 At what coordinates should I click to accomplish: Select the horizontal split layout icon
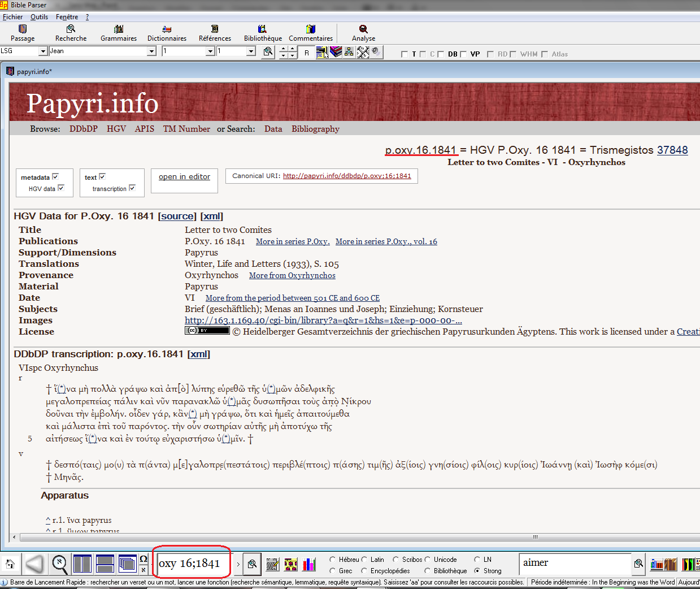(x=105, y=564)
